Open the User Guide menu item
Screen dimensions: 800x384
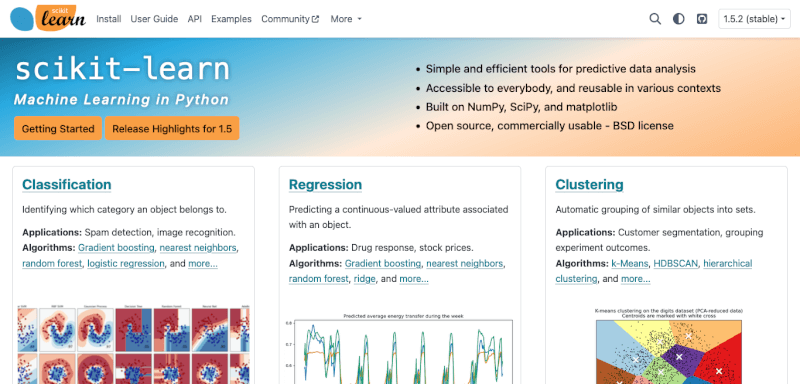point(154,19)
